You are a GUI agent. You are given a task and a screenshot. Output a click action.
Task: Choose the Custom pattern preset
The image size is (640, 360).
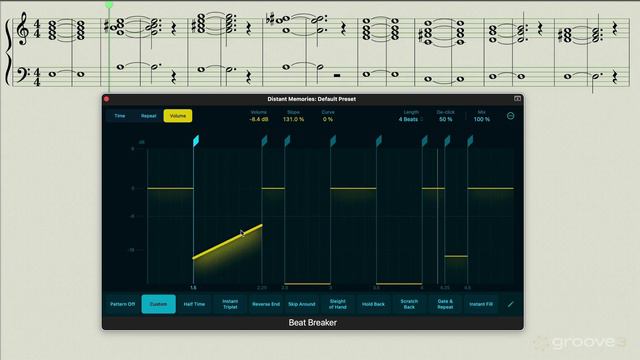point(158,304)
